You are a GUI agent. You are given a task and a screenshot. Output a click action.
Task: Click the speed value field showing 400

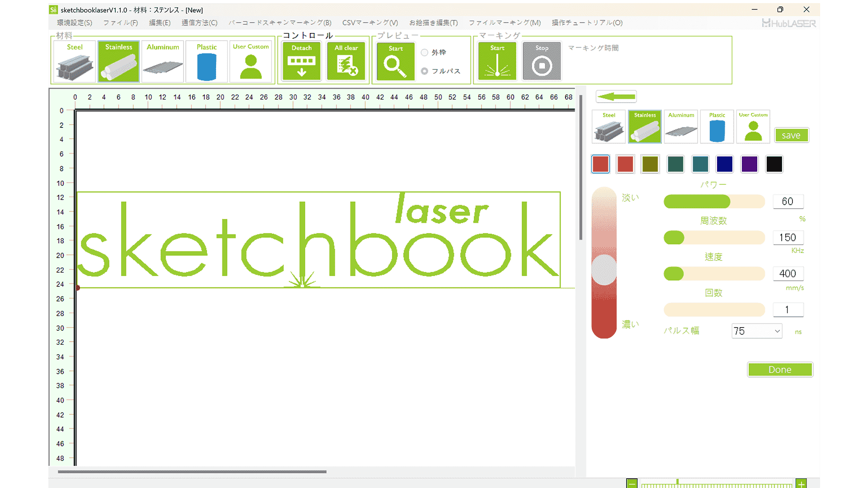(788, 274)
